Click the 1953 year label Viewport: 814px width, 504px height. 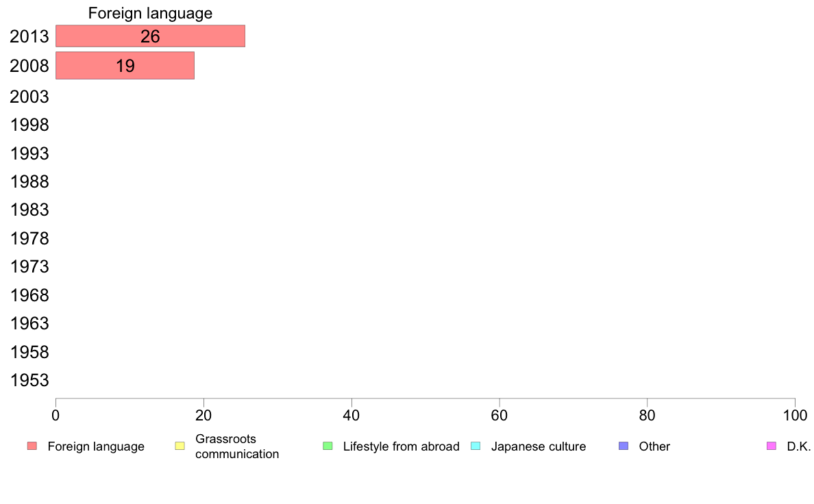tap(29, 381)
